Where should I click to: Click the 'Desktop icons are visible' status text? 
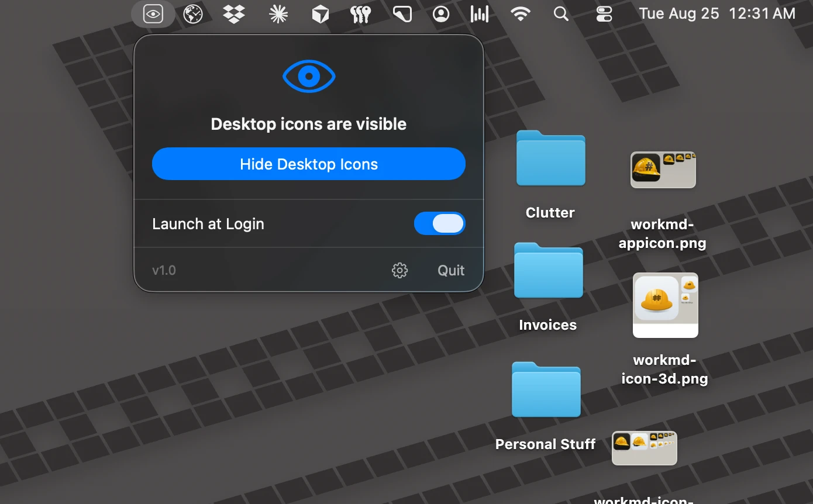[x=309, y=124]
